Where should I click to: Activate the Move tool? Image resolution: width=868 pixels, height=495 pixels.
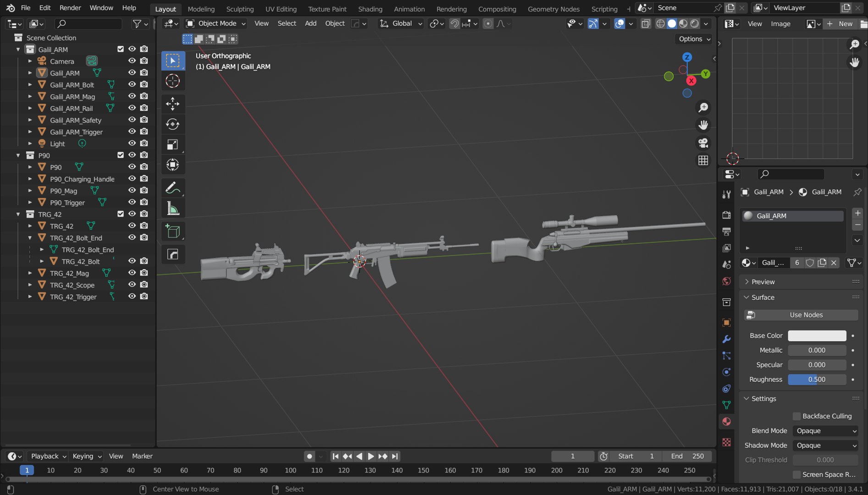[x=173, y=104]
